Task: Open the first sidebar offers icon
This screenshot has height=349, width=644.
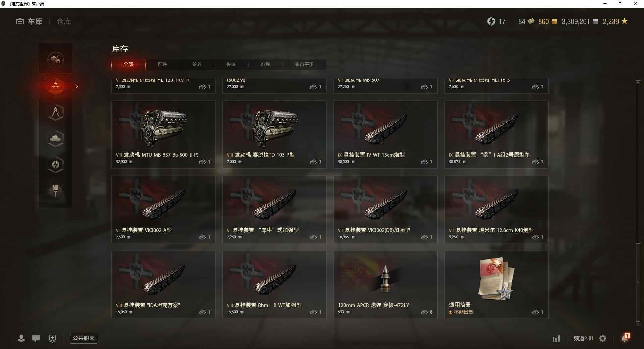Action: (x=56, y=60)
